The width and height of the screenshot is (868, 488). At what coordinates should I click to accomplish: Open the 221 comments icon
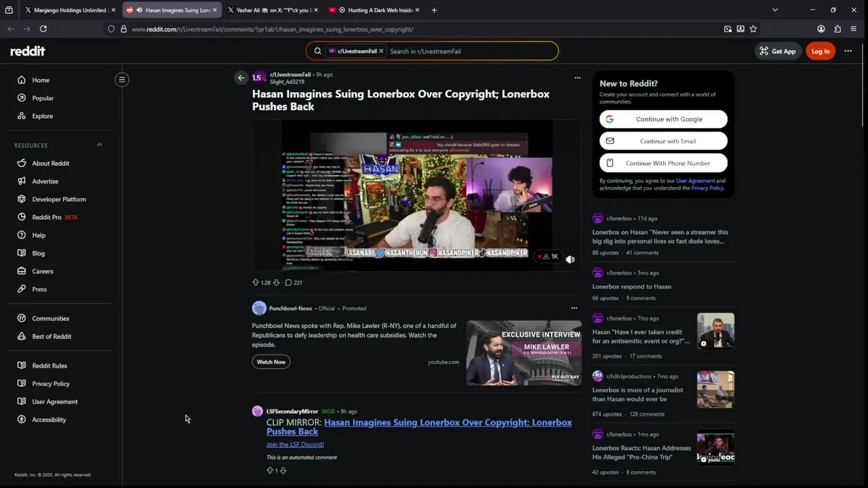288,283
